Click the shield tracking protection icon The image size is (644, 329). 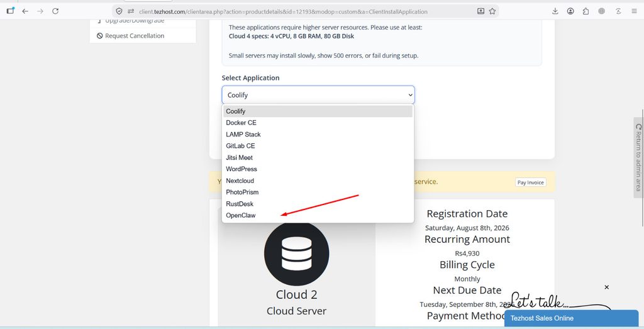[x=119, y=11]
